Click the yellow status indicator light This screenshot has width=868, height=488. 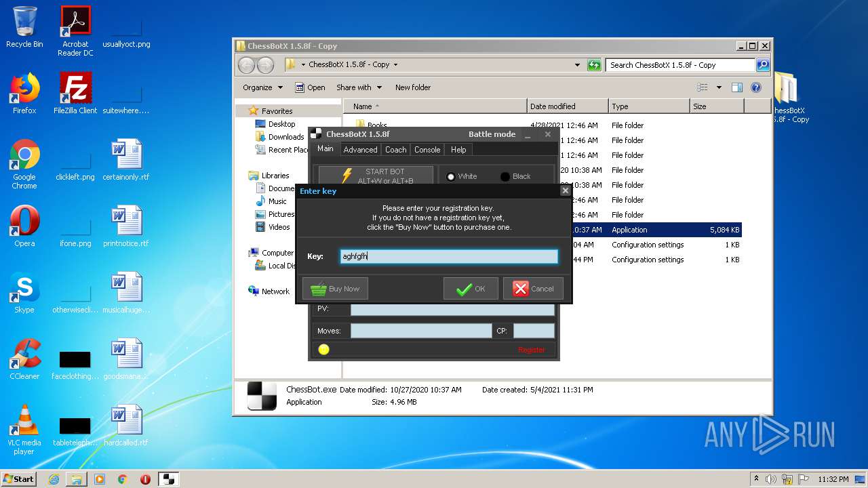[x=323, y=349]
